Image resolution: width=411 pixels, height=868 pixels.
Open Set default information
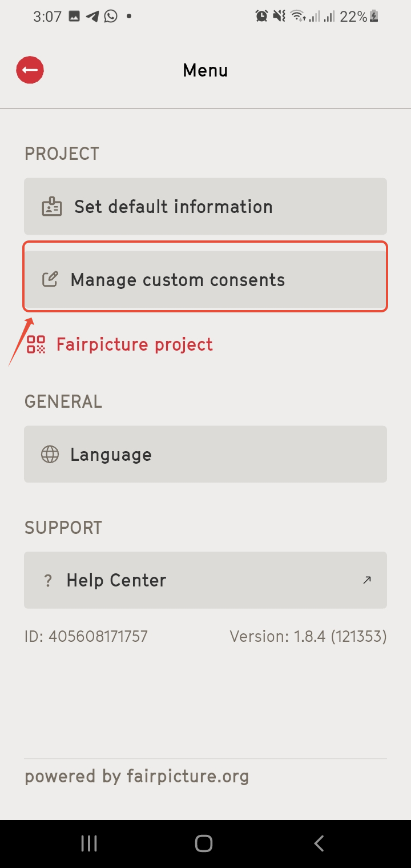point(205,206)
